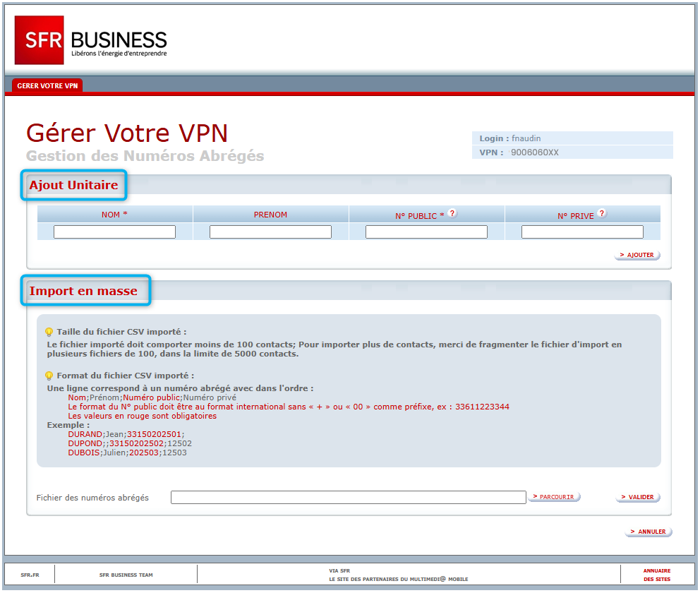
Task: Open the SFR BUSINESS TEAM footer link
Action: [126, 575]
